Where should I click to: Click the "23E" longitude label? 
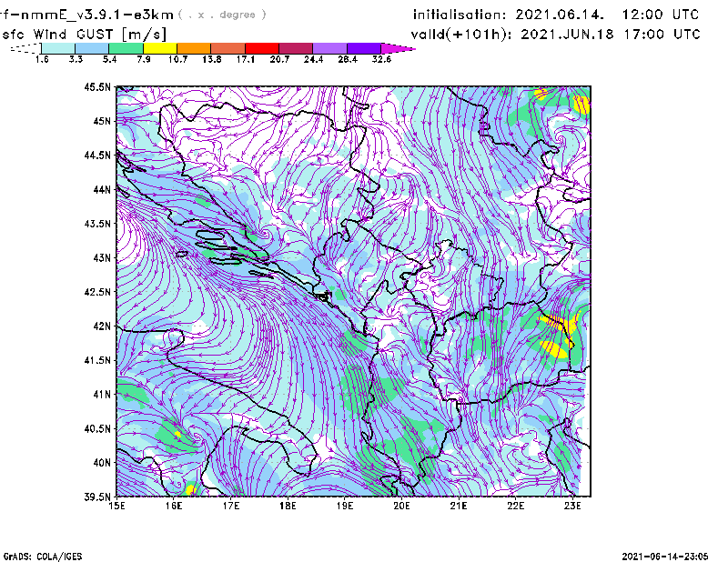click(x=572, y=506)
